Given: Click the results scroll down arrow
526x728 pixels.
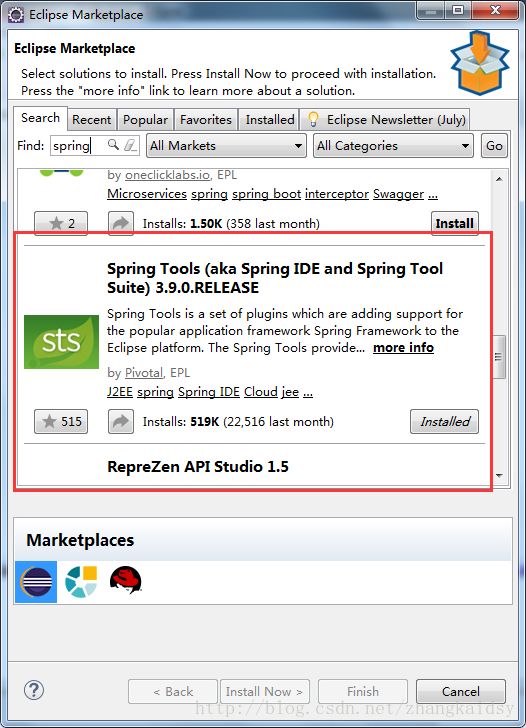Looking at the screenshot, I should pos(499,475).
